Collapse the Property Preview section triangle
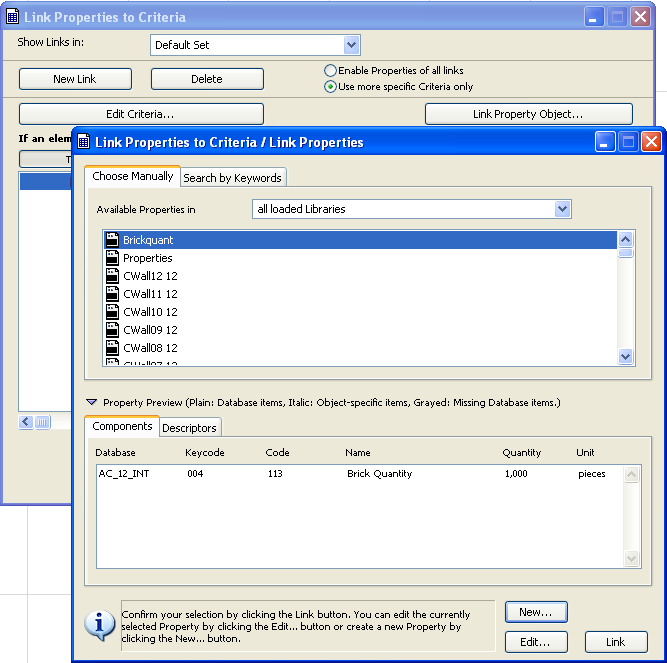667x663 pixels. point(91,402)
